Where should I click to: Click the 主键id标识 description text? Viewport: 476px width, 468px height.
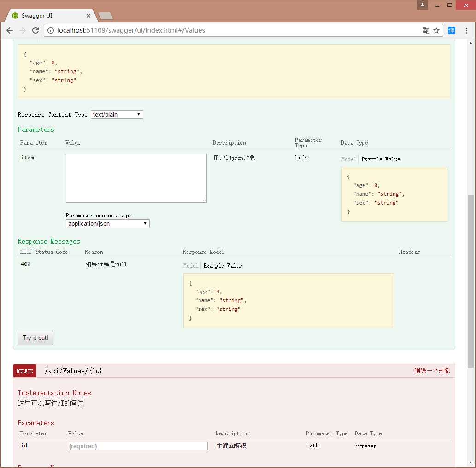231,445
